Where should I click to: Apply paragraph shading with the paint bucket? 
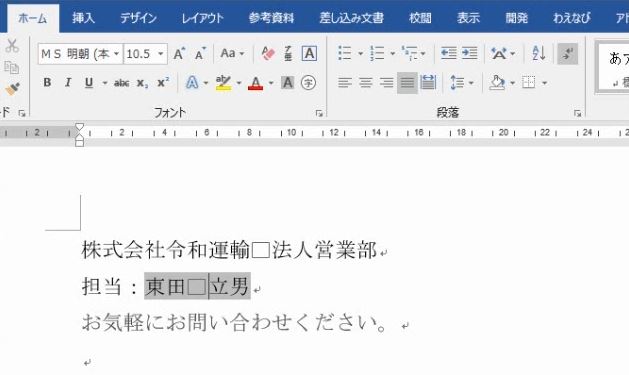click(497, 83)
